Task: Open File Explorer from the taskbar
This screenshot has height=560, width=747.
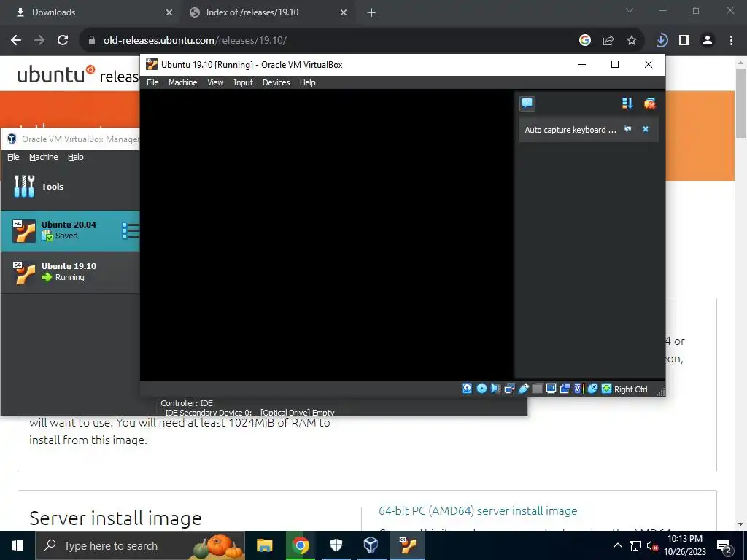Action: click(264, 545)
